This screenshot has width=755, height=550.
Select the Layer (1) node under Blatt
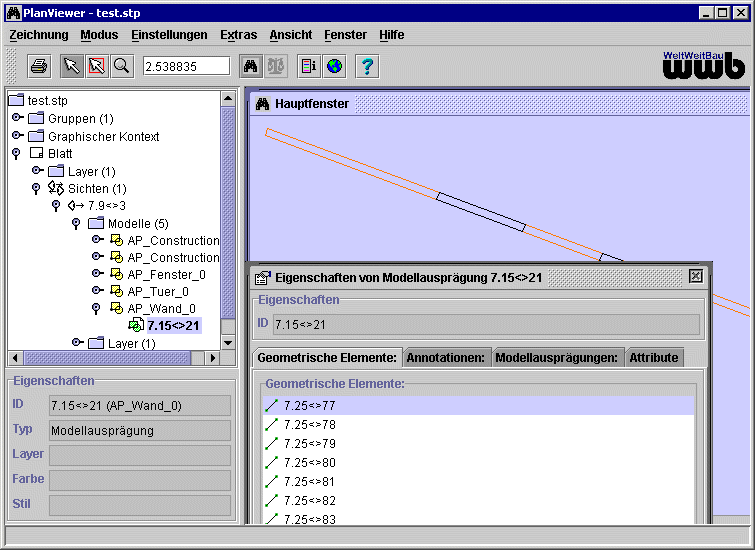tap(91, 171)
